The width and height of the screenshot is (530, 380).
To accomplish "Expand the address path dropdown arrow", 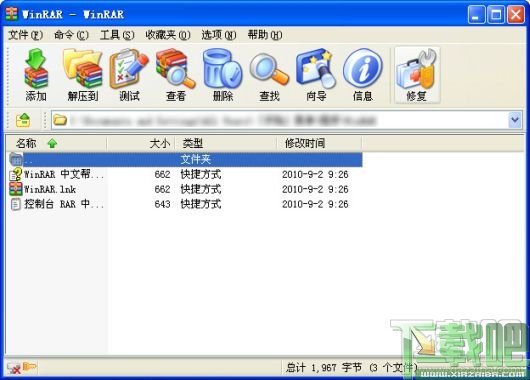I will 515,120.
